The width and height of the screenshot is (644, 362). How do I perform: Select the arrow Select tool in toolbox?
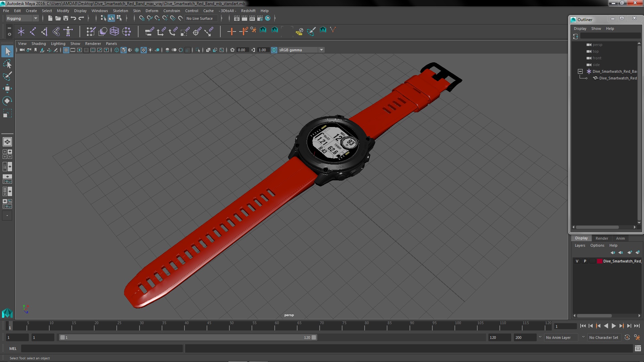pyautogui.click(x=7, y=51)
